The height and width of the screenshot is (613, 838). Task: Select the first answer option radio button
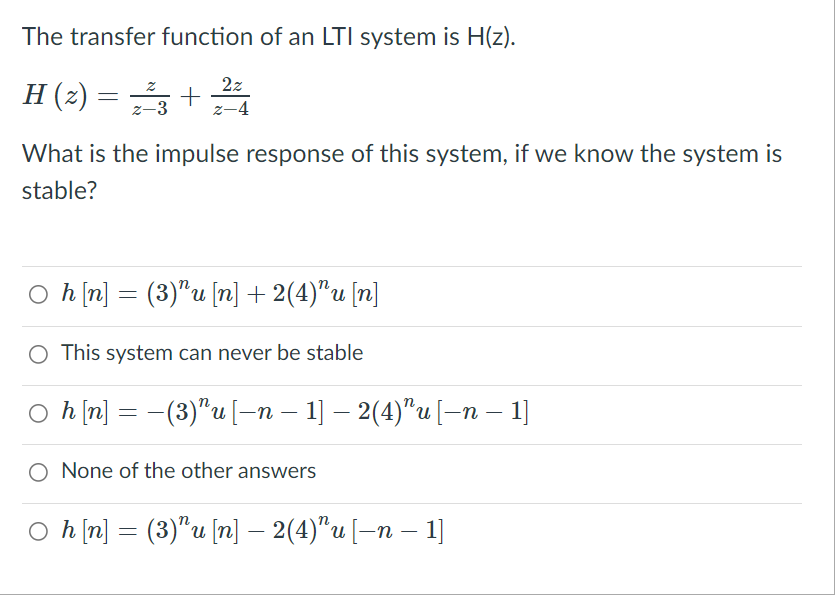click(x=38, y=294)
